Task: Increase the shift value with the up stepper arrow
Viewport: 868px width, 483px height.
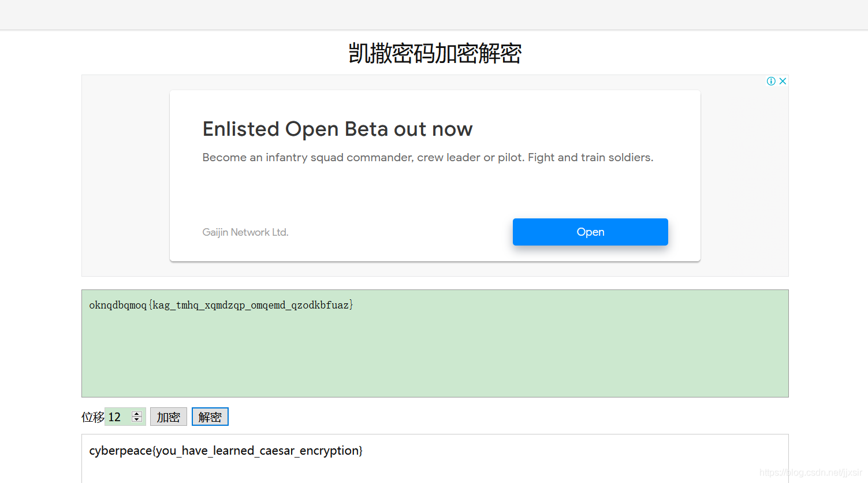Action: click(137, 414)
